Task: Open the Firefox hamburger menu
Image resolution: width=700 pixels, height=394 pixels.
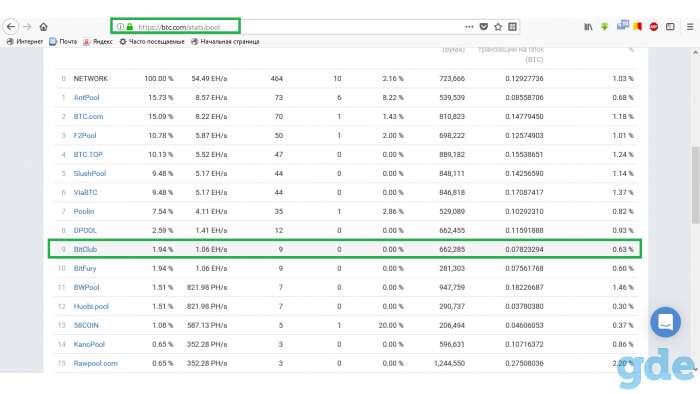Action: [x=690, y=27]
